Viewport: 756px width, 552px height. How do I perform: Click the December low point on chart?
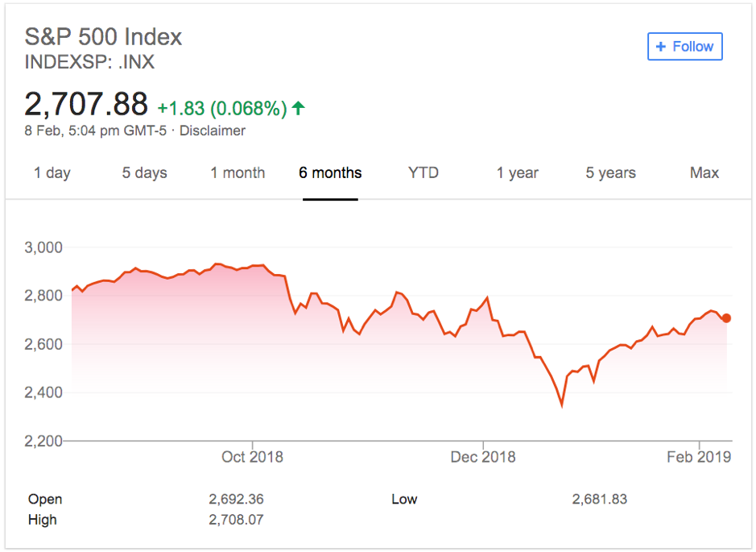click(561, 405)
